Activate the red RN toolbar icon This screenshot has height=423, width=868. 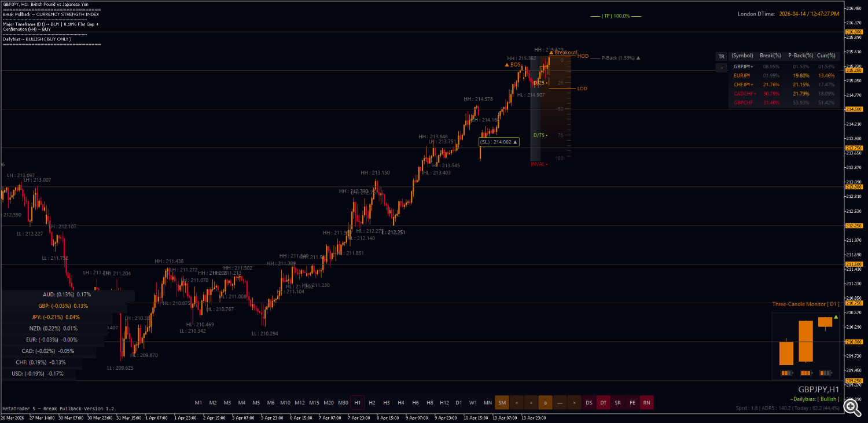[646, 402]
